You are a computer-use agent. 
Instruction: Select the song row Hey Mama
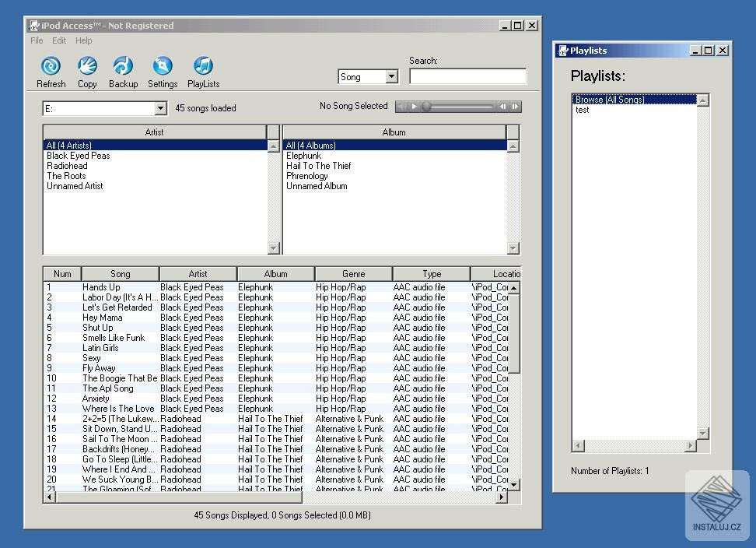[276, 318]
